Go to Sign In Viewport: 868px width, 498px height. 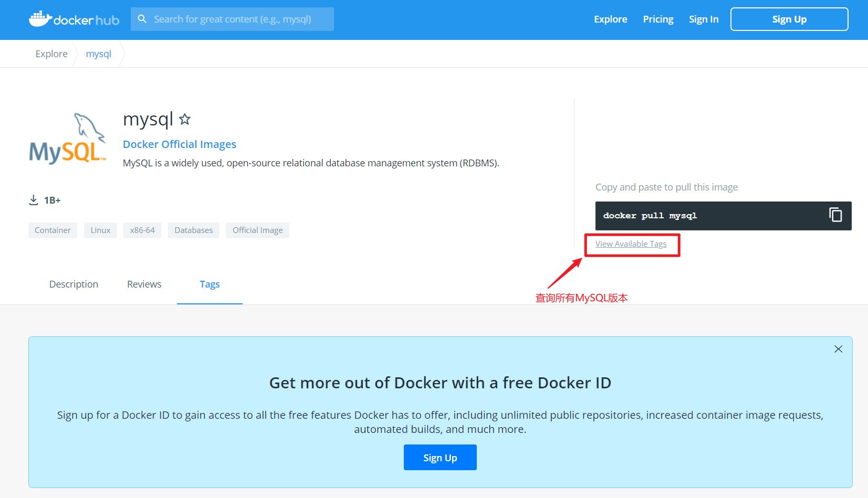click(x=704, y=19)
